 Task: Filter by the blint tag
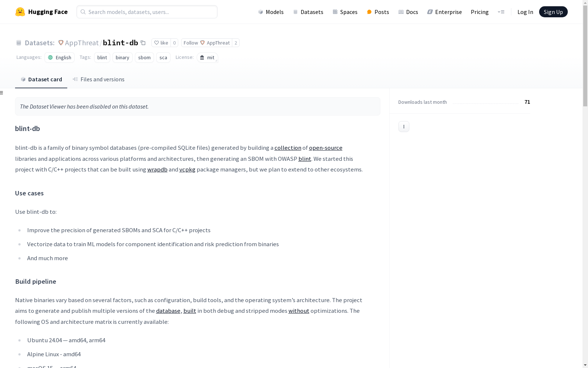pyautogui.click(x=102, y=57)
